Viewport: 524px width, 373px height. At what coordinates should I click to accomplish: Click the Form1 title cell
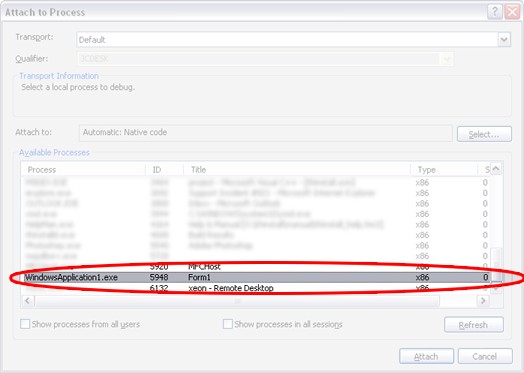[200, 277]
